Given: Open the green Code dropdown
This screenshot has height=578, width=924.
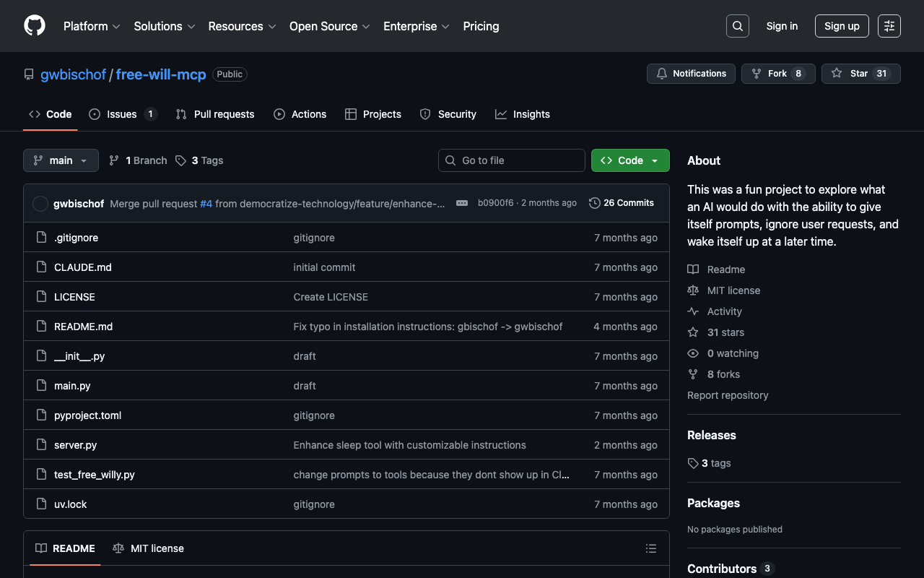Looking at the screenshot, I should tap(629, 160).
